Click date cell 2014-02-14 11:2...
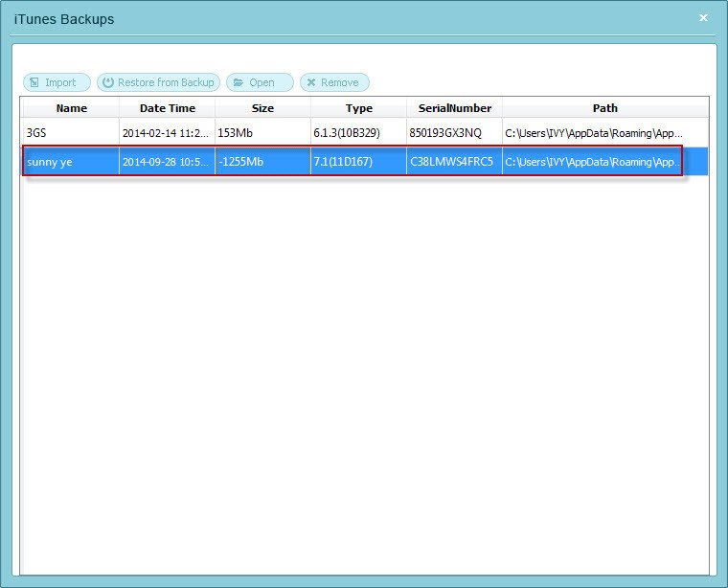728x588 pixels. (x=166, y=133)
